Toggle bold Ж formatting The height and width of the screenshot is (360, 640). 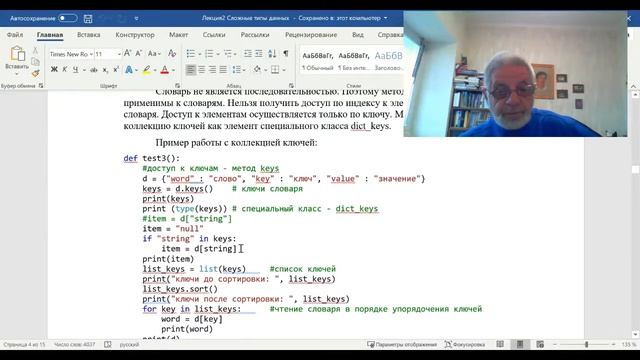tap(54, 70)
